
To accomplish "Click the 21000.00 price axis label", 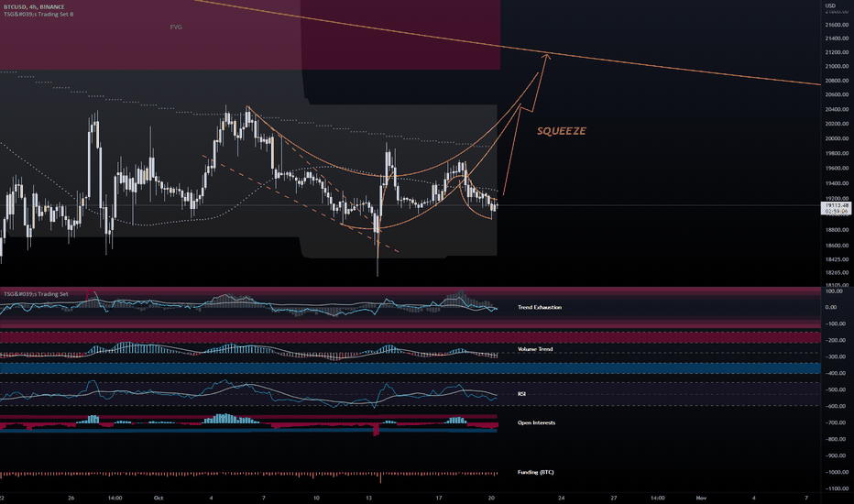I will [838, 67].
